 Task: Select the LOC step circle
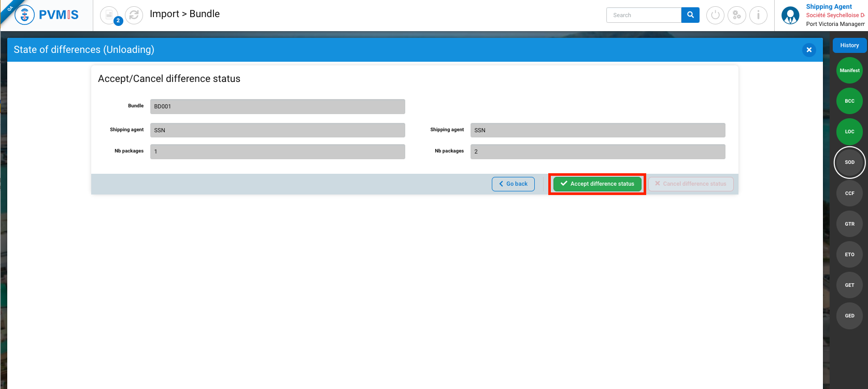[x=849, y=132]
